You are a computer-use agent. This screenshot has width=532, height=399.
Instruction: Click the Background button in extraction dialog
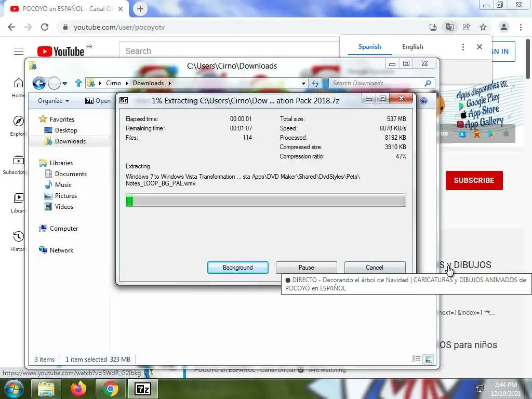click(237, 268)
